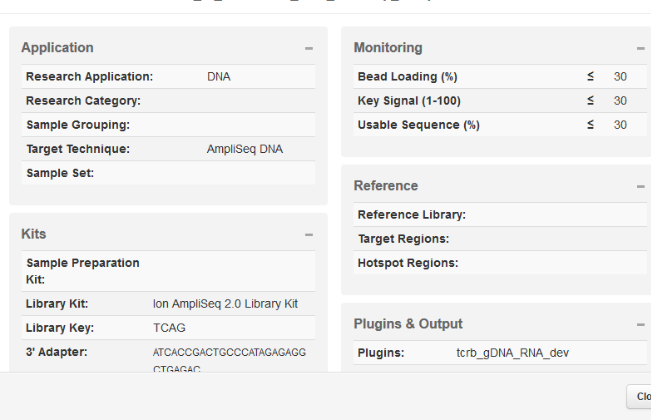Click the Usable Sequence threshold value 30
Viewport: 651px width, 420px height.
click(x=620, y=125)
